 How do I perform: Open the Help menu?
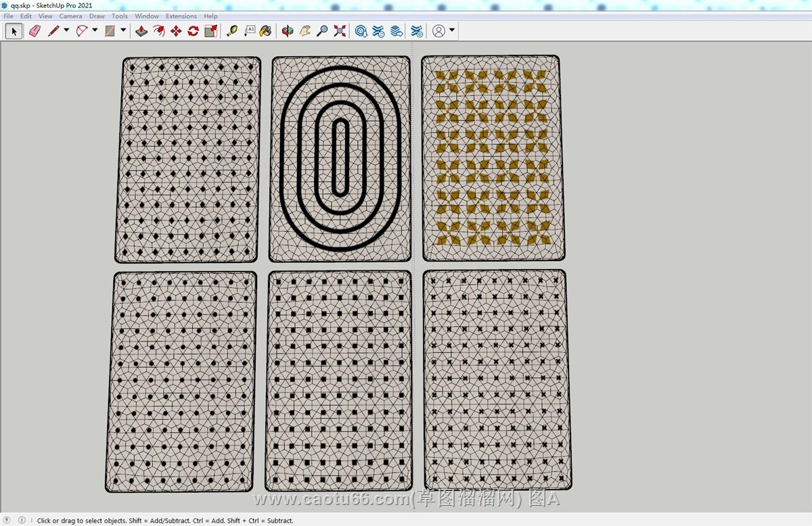tap(210, 16)
